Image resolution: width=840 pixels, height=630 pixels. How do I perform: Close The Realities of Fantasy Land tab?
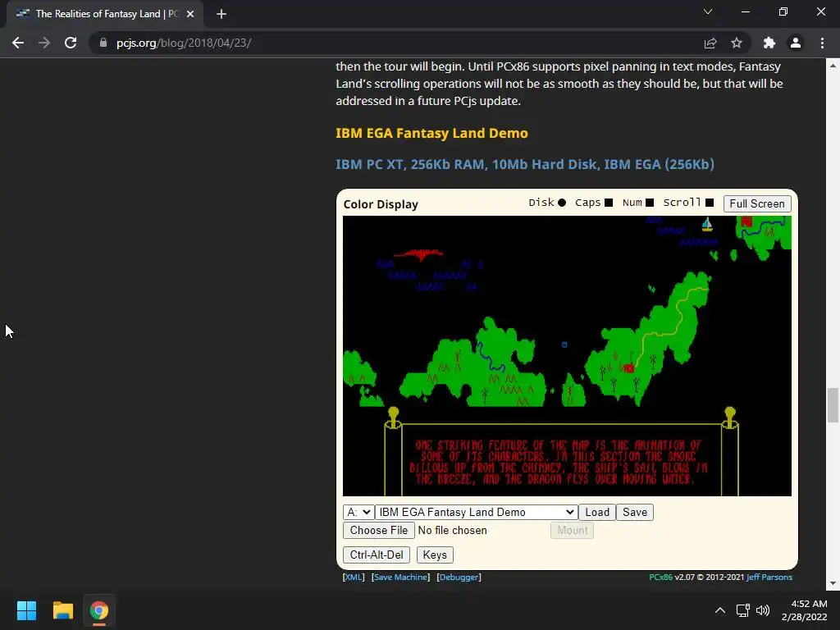[190, 14]
